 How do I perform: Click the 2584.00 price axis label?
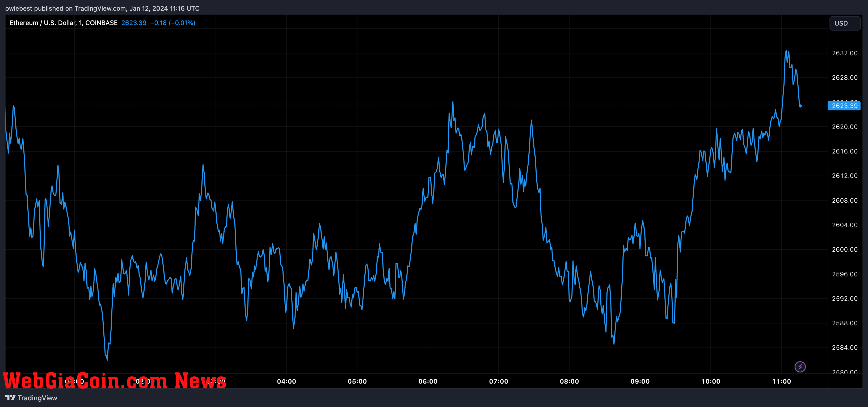845,348
